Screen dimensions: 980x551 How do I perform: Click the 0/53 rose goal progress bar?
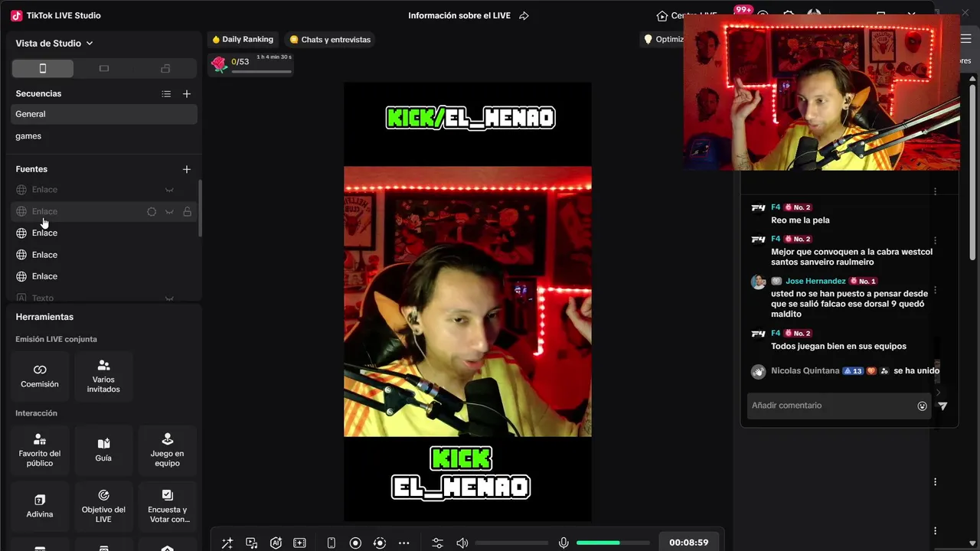[x=261, y=72]
